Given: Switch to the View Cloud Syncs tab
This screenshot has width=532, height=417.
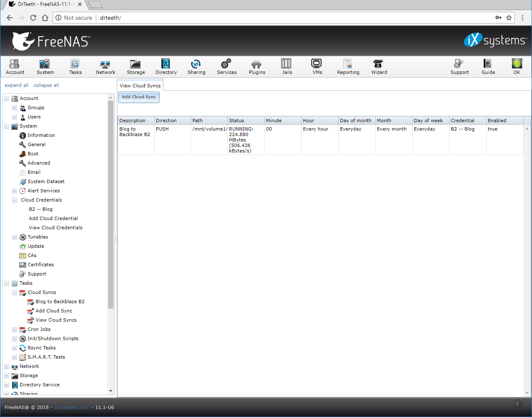Looking at the screenshot, I should (x=140, y=86).
